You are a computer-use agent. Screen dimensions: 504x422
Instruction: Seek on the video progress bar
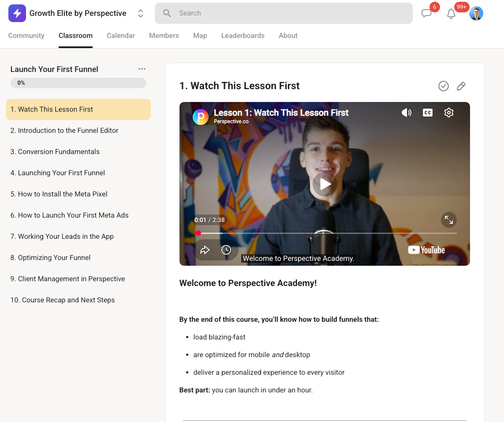[325, 233]
